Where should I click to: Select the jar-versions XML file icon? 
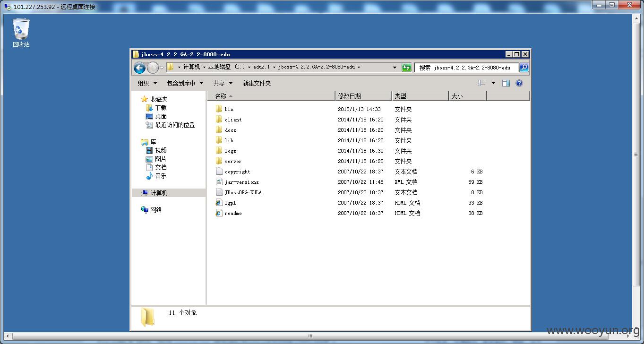219,182
